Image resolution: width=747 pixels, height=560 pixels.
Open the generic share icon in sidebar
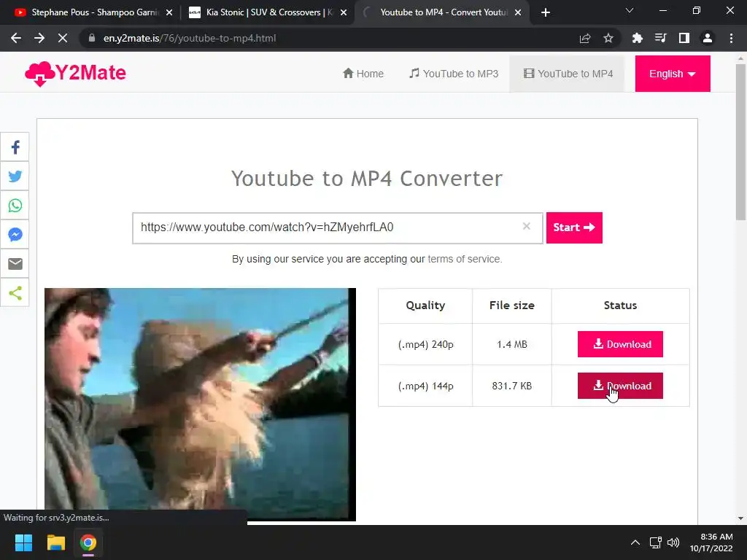[15, 293]
